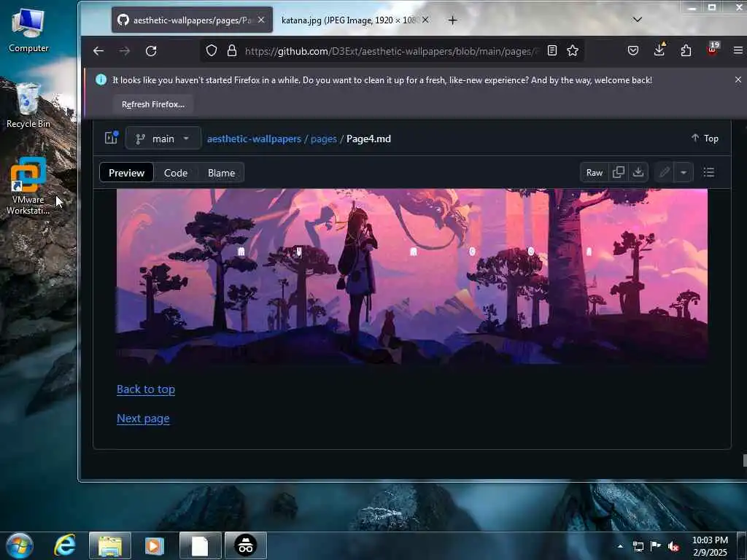Select the Recycle Bin desktop icon
Screen dimensions: 747x560
coord(28,105)
